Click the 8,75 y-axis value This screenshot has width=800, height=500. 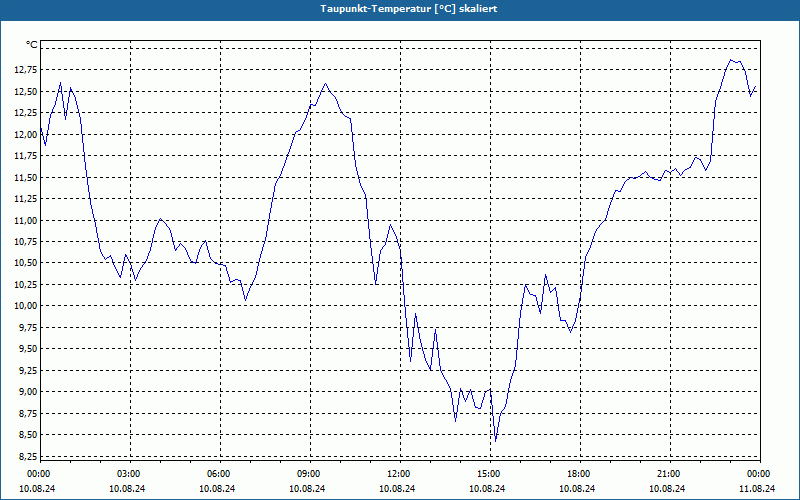pyautogui.click(x=28, y=413)
